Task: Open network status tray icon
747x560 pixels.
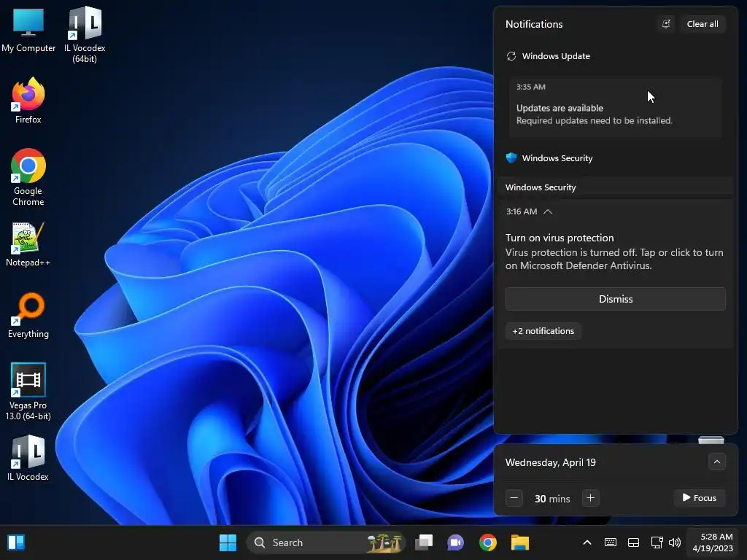Action: [657, 542]
